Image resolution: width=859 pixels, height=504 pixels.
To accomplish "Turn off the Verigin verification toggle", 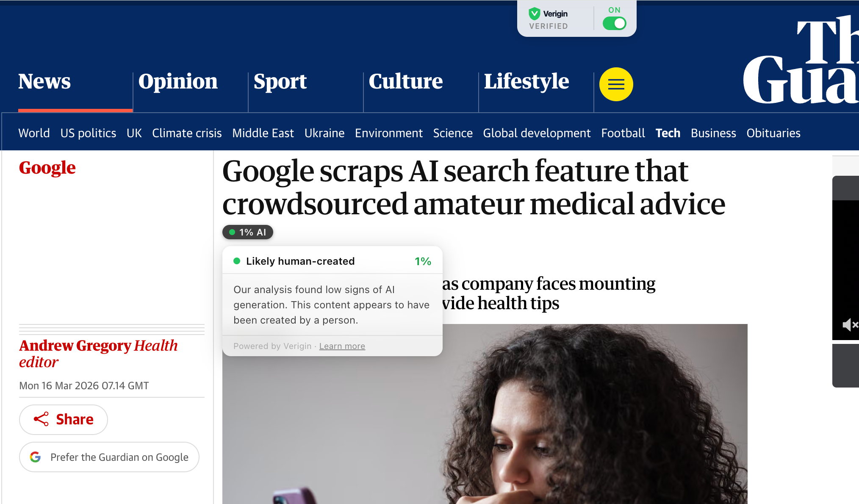I will pyautogui.click(x=615, y=24).
